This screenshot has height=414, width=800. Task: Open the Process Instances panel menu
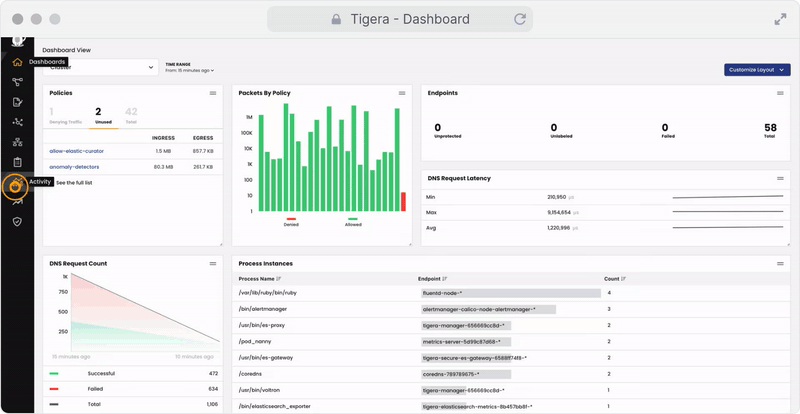click(x=780, y=263)
